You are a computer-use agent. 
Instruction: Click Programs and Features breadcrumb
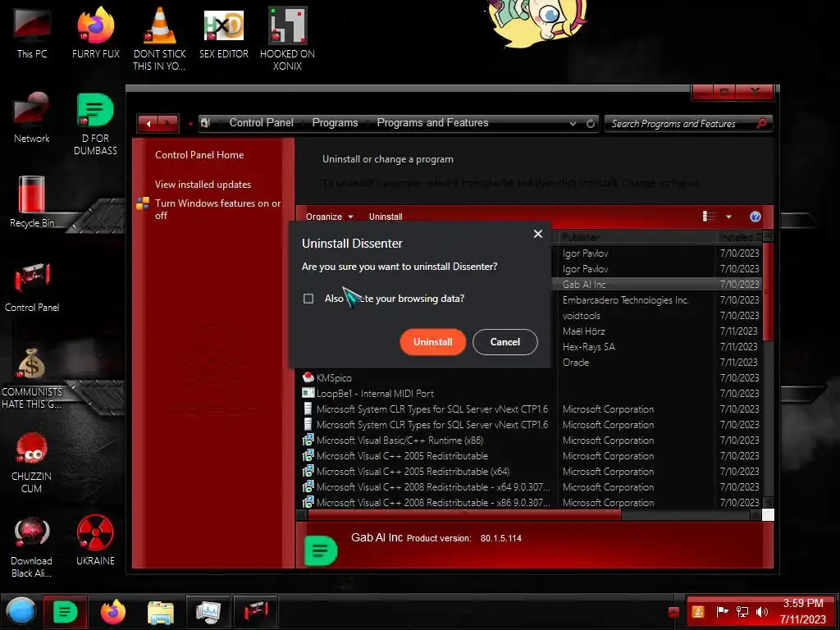point(432,123)
